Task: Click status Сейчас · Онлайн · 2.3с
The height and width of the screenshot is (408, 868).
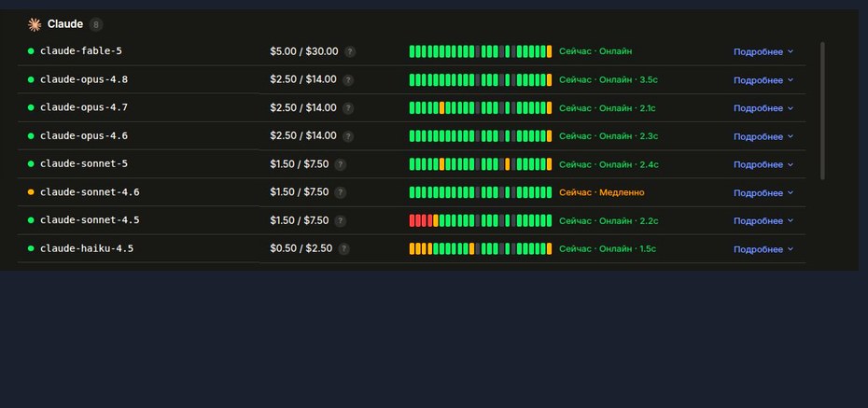Action: coord(609,136)
